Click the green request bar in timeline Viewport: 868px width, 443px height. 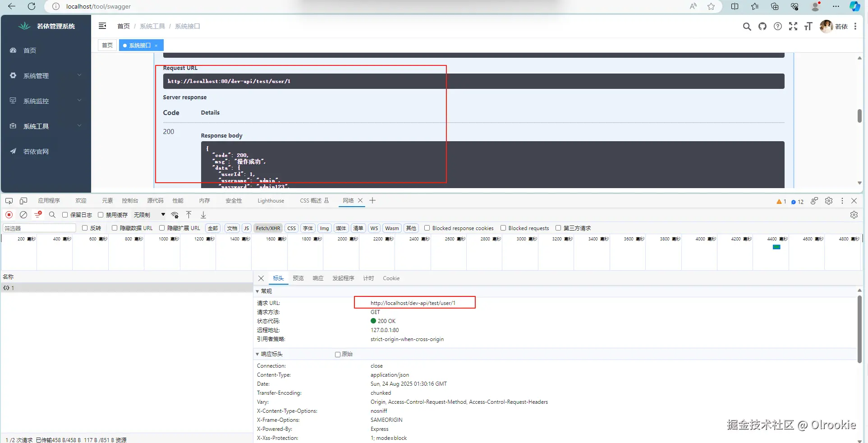776,247
